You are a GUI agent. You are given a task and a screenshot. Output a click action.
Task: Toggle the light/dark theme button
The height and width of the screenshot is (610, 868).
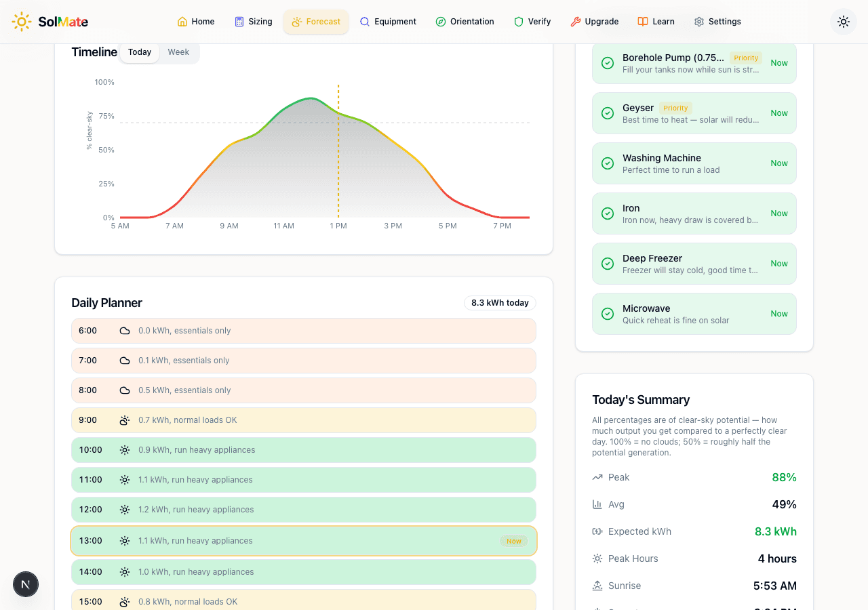click(843, 22)
